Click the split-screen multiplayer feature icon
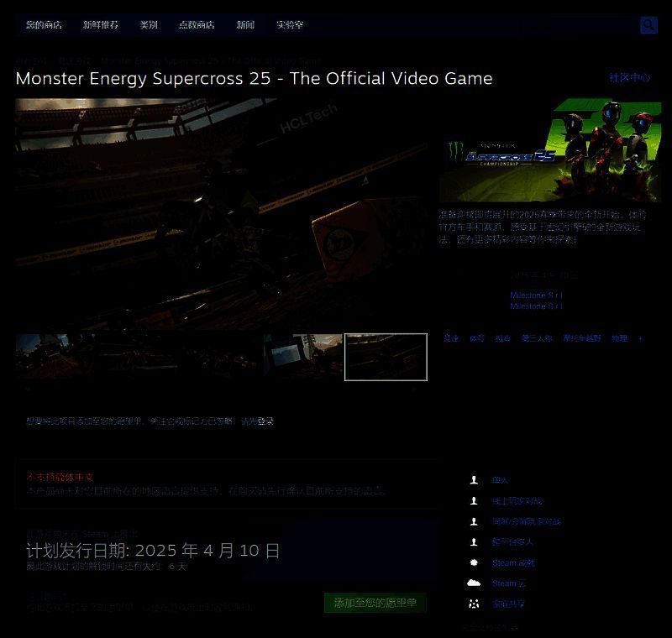 pyautogui.click(x=474, y=521)
